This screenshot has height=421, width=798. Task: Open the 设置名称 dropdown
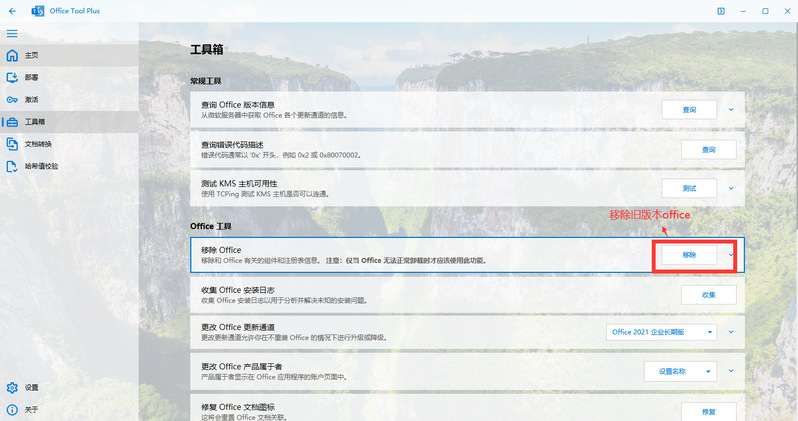[680, 371]
